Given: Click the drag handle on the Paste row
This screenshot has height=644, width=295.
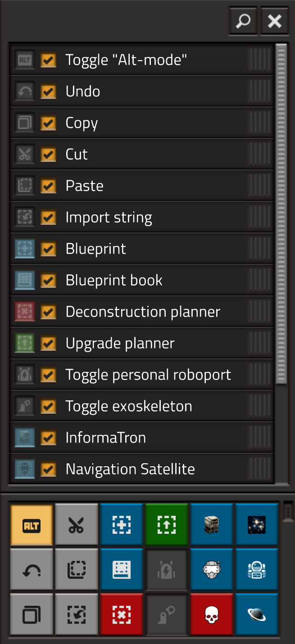Looking at the screenshot, I should 260,186.
